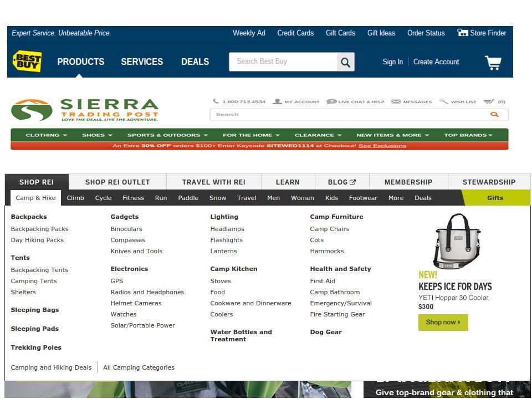Open the Binoculars link under Gadgets

pos(126,229)
